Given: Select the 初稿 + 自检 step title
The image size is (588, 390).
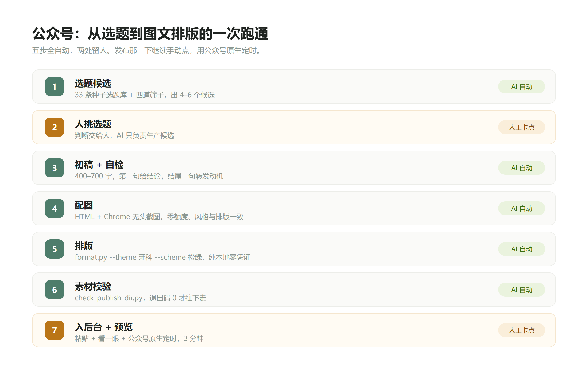Looking at the screenshot, I should coord(99,165).
